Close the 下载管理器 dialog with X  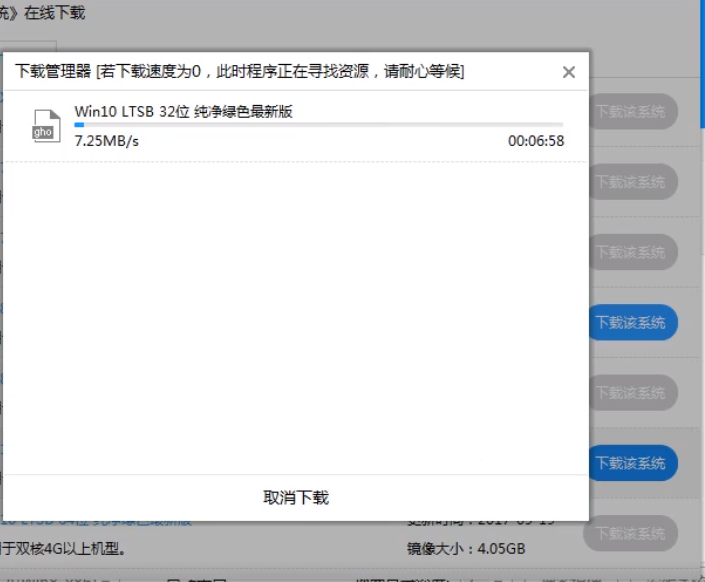tap(568, 72)
